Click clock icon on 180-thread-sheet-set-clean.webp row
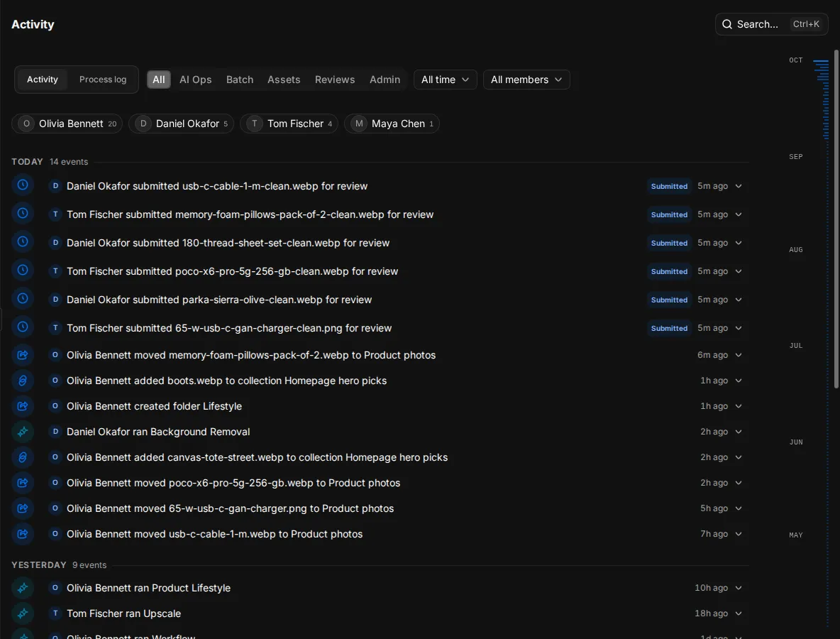840x639 pixels. (23, 242)
